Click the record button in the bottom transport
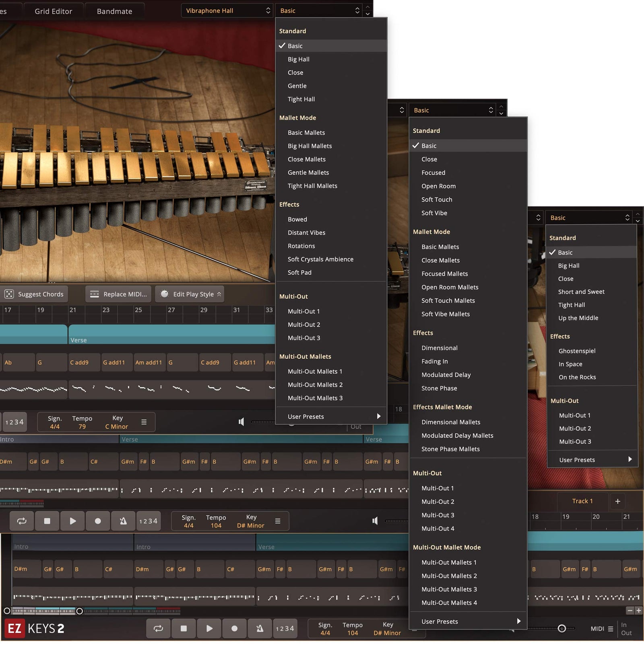 [234, 628]
